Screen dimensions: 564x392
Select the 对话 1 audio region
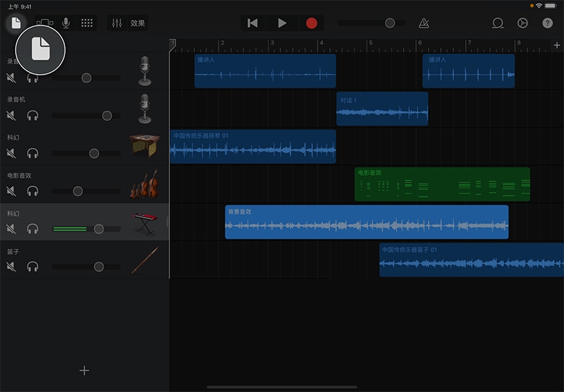[382, 109]
